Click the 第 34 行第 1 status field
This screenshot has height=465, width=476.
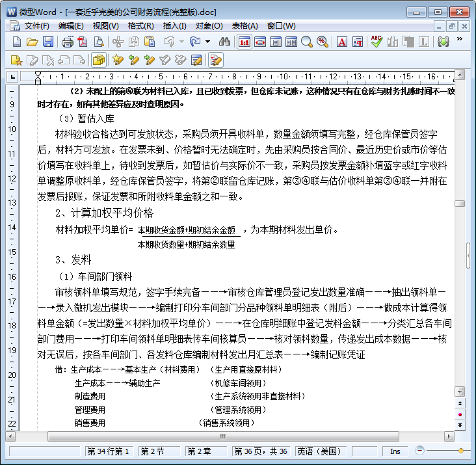pos(109,451)
